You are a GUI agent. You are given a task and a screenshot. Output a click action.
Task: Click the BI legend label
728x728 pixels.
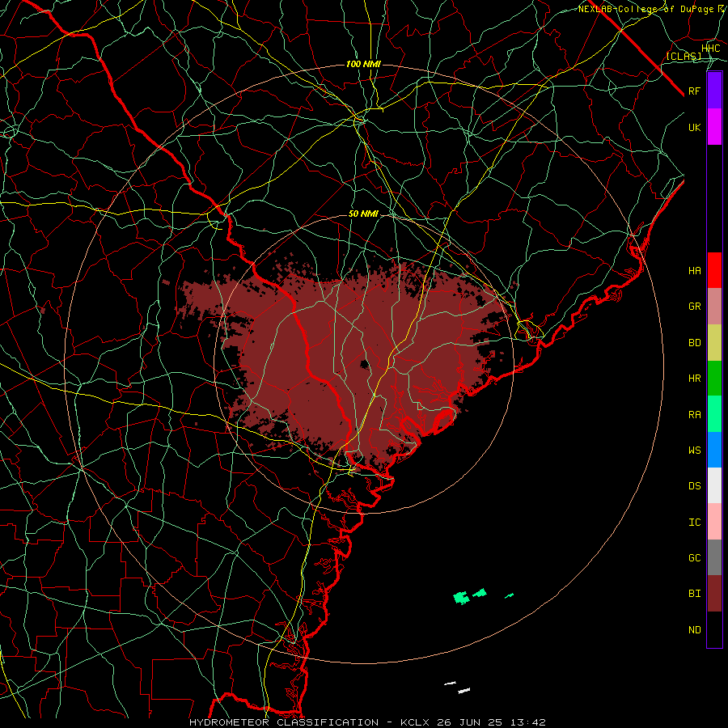694,594
